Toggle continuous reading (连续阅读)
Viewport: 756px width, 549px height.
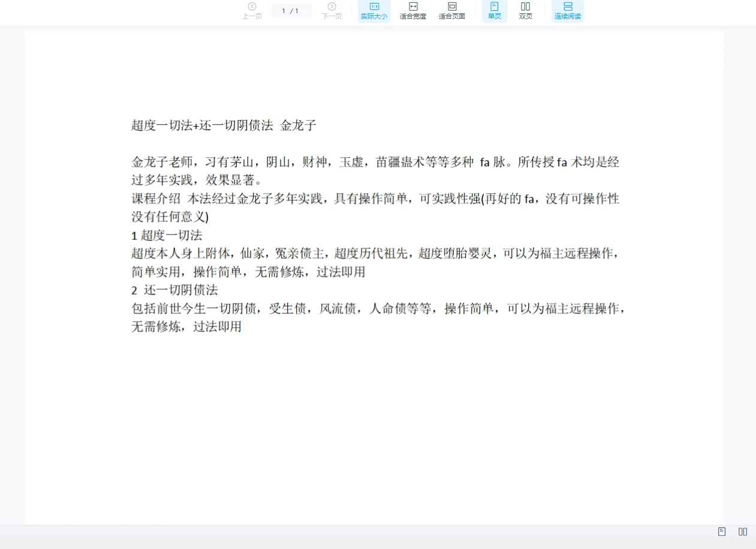(568, 11)
